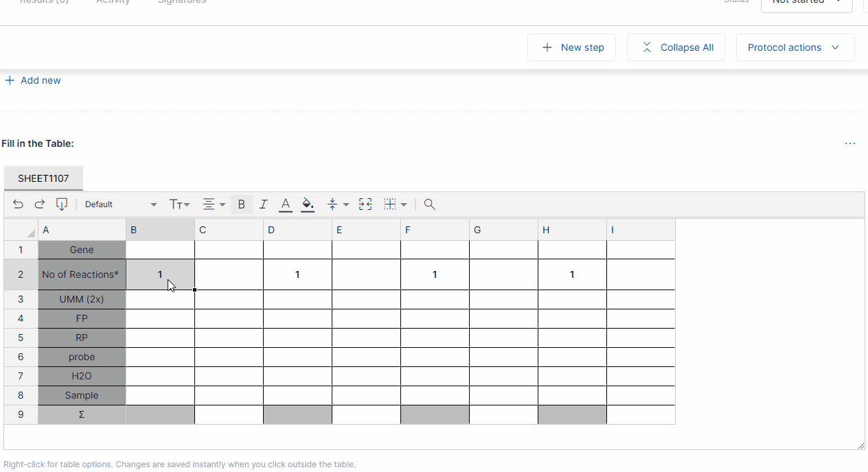Click the export table icon
This screenshot has height=472, width=868.
[62, 204]
